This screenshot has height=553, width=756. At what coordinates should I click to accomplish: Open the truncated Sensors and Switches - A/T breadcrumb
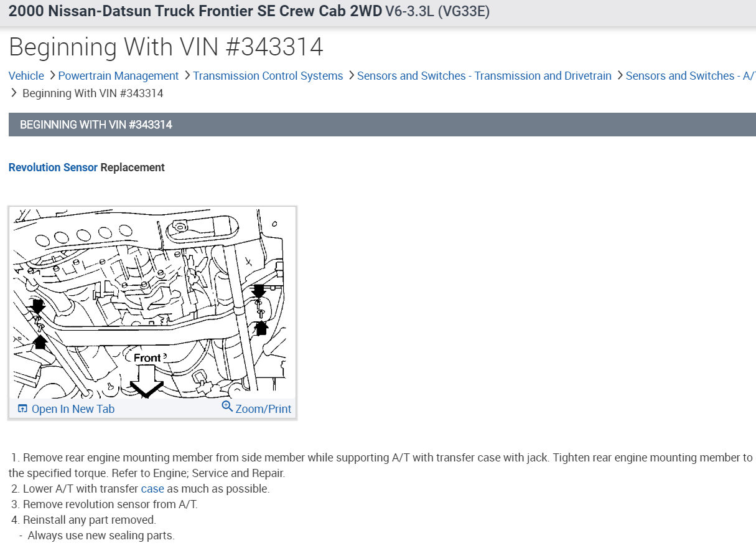tap(691, 76)
